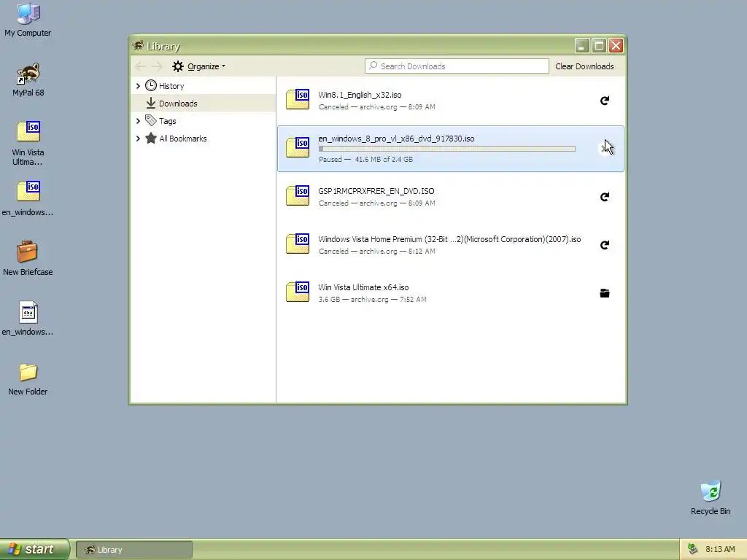Viewport: 747px width, 560px height.
Task: Select Windows Vista Home Premium file name
Action: 449,239
